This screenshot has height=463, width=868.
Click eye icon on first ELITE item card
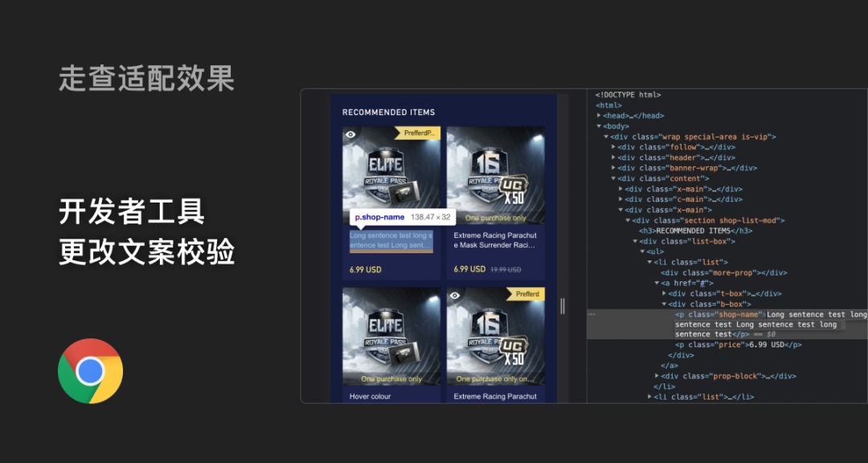350,134
